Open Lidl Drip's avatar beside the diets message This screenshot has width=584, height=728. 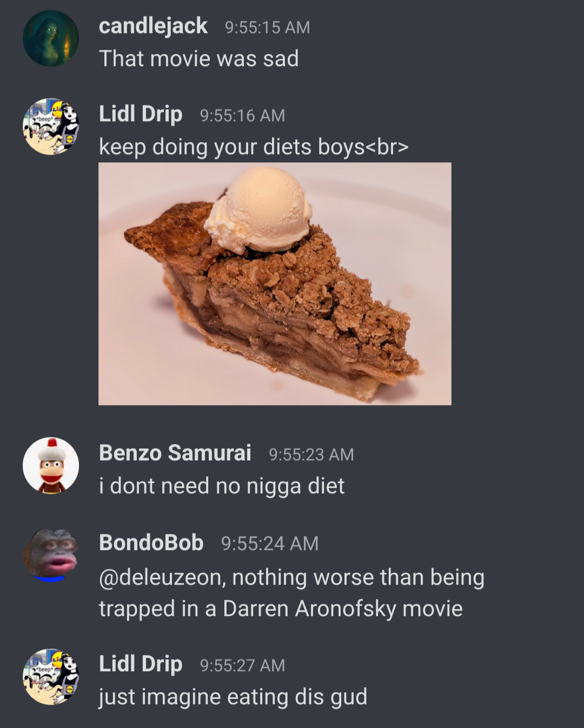coord(51,127)
